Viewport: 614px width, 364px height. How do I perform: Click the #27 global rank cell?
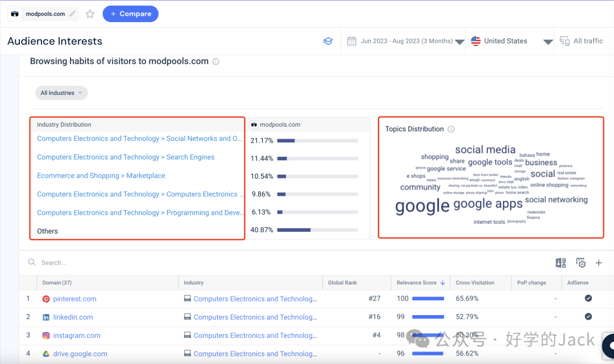(x=375, y=299)
